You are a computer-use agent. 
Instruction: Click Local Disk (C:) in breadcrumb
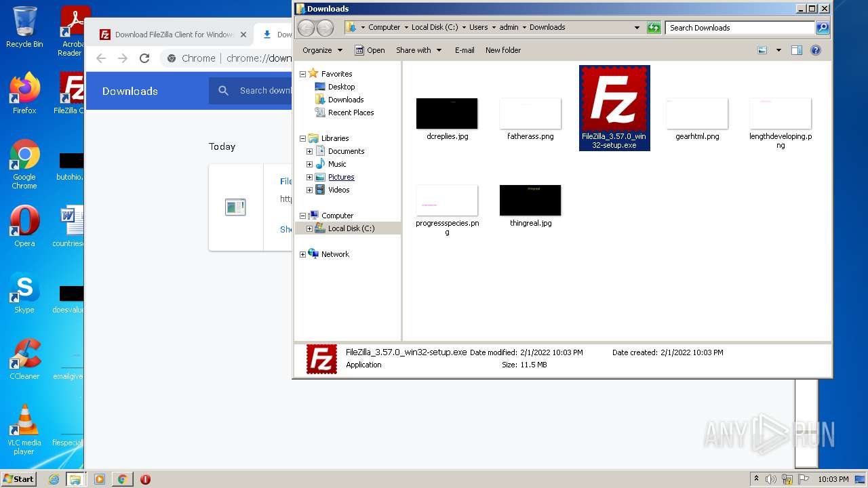click(435, 28)
